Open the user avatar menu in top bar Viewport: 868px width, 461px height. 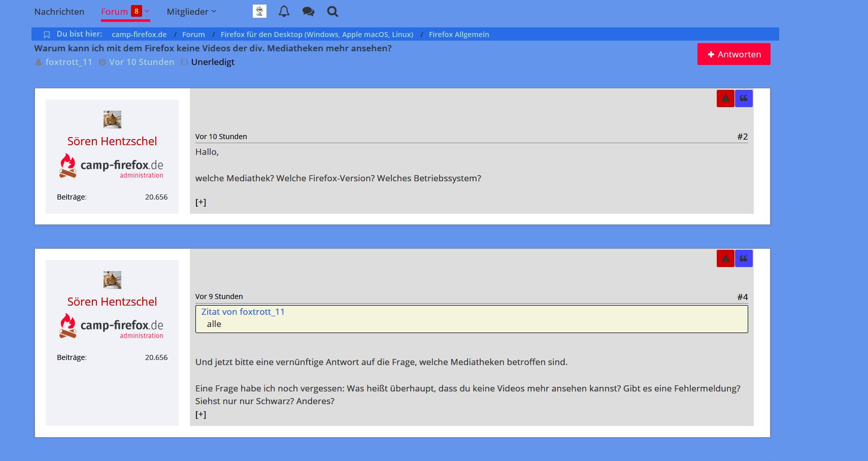coord(259,11)
